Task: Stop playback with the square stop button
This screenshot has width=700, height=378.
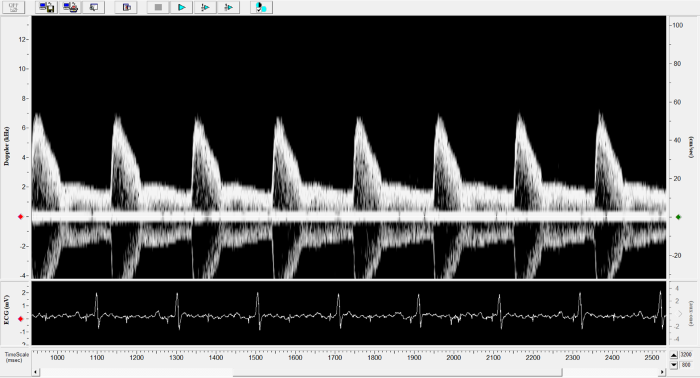Action: [158, 7]
